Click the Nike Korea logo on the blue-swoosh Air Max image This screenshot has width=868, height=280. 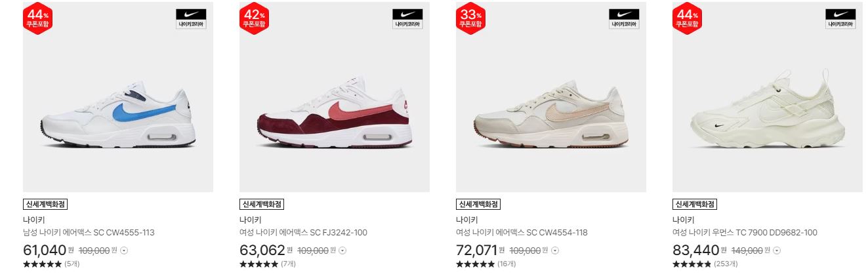coord(191,19)
